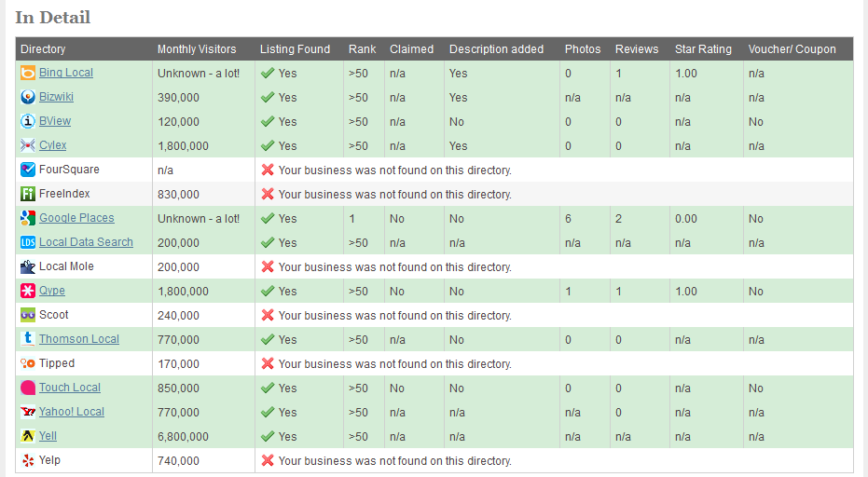
Task: Open the Touch Local link
Action: (x=70, y=388)
